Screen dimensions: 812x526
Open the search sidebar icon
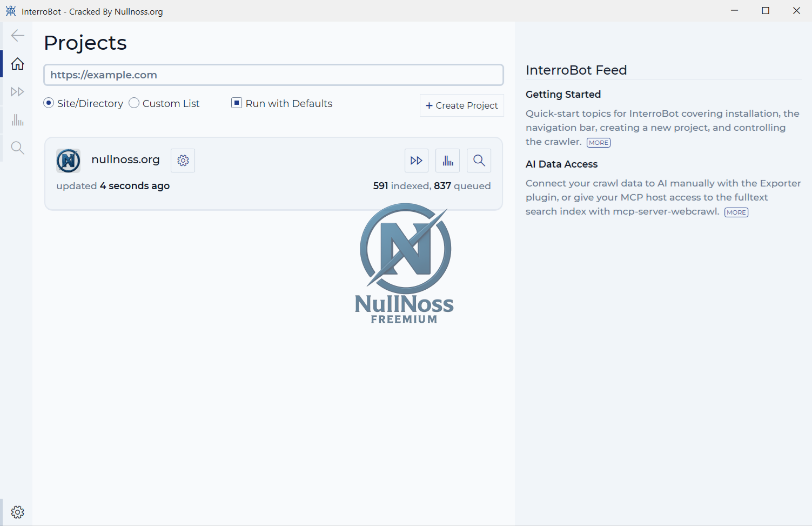(x=17, y=148)
